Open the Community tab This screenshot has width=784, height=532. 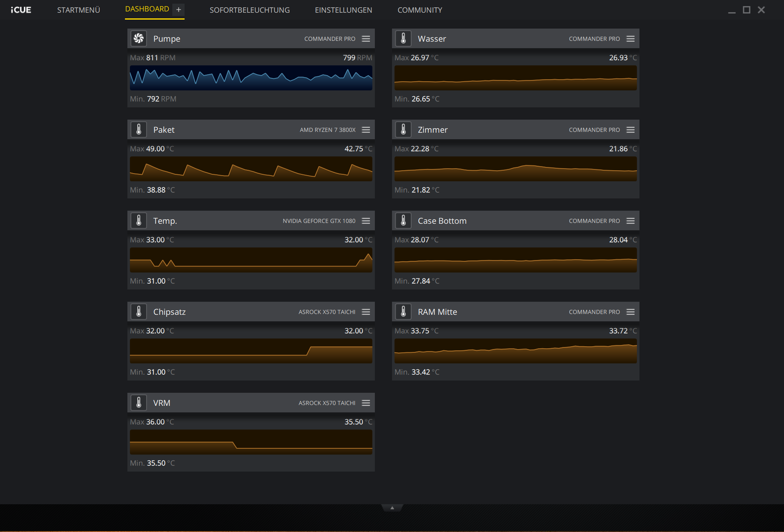click(x=420, y=10)
